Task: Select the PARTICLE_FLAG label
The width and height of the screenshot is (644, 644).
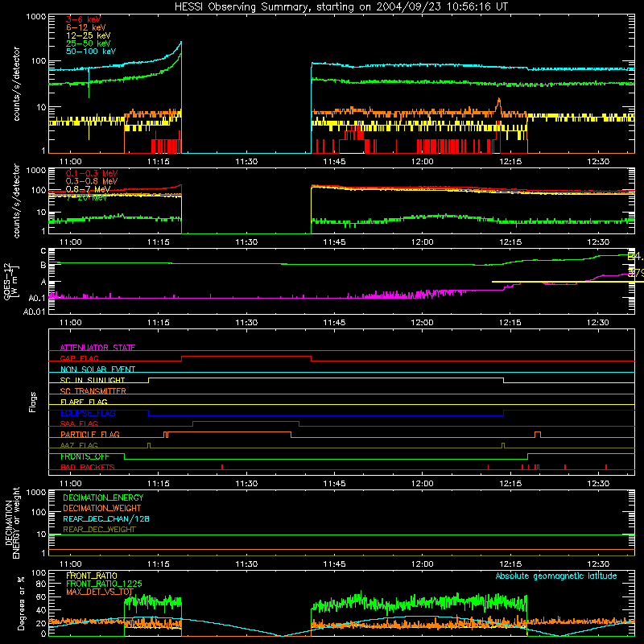Action: (x=90, y=434)
